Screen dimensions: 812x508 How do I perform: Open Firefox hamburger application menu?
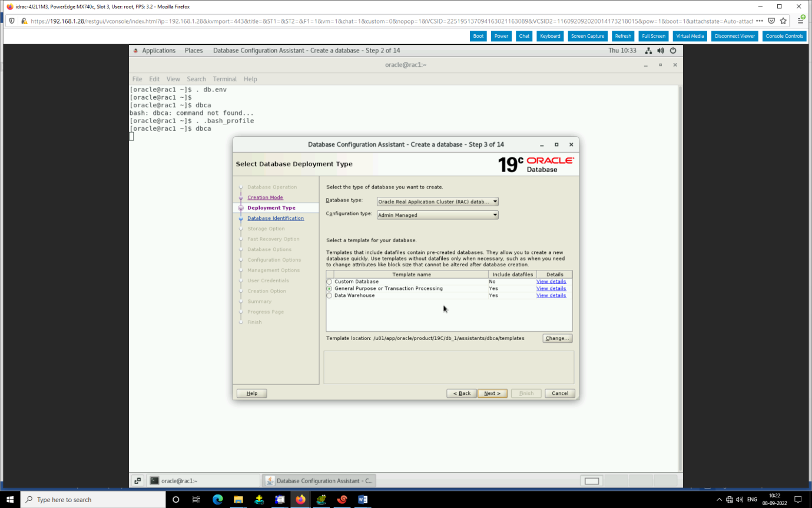(x=801, y=21)
